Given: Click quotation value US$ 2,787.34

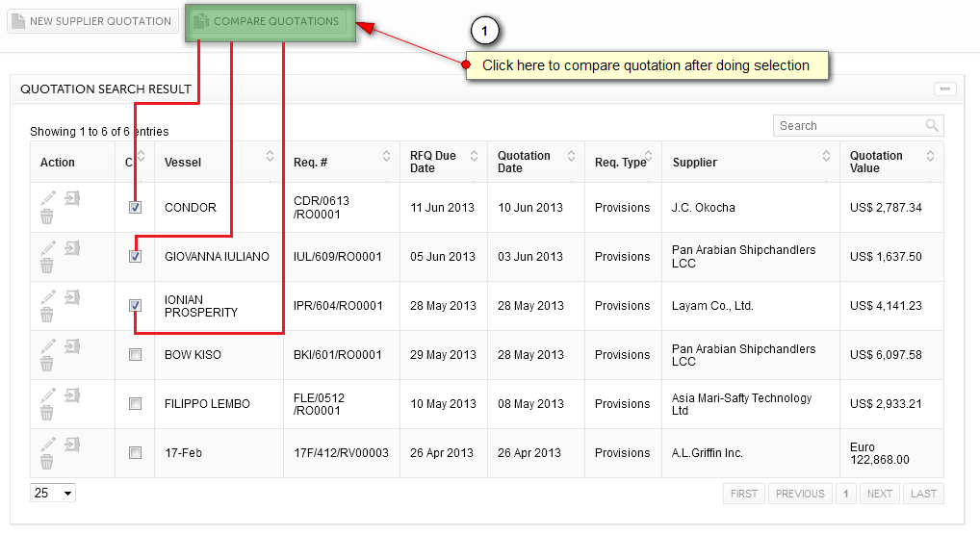Looking at the screenshot, I should click(x=886, y=208).
